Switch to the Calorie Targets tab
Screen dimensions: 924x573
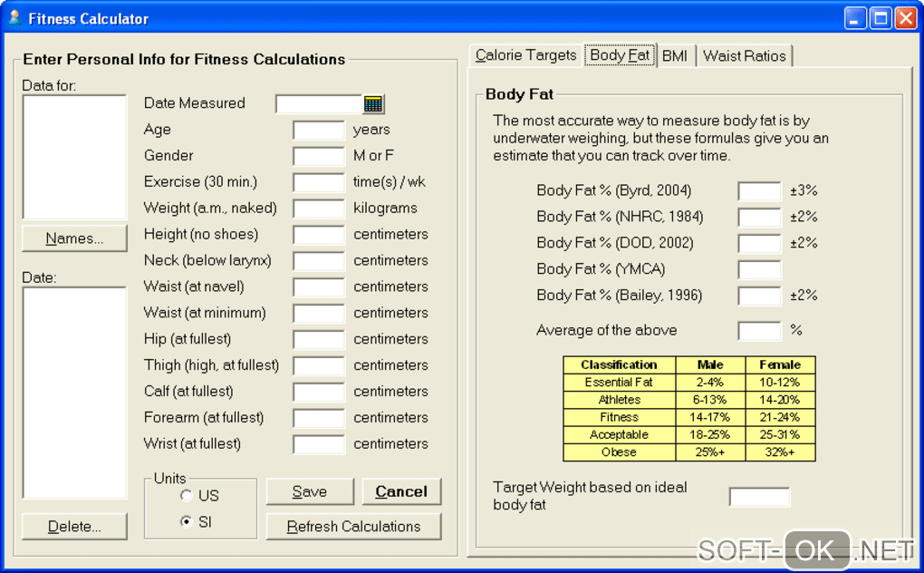tap(525, 55)
